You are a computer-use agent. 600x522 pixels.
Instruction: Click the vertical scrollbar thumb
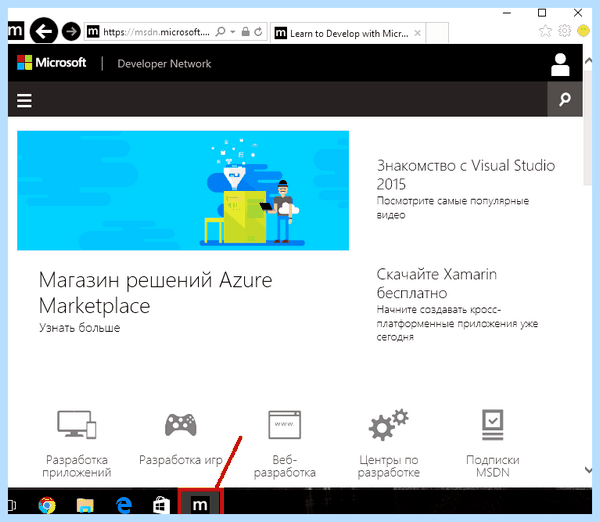[x=587, y=126]
